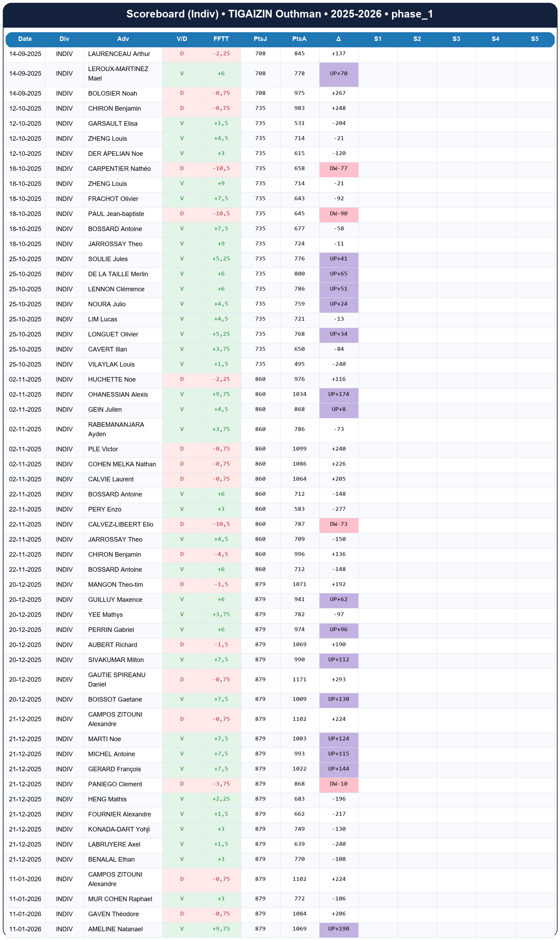Viewport: 560px width, 940px height.
Task: Select the GAUTIE SPIREANU Daniel name cell
Action: coord(117,679)
